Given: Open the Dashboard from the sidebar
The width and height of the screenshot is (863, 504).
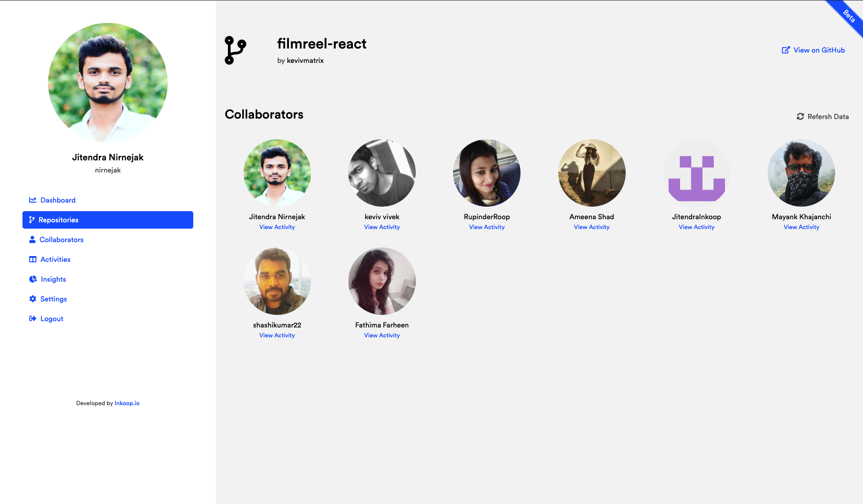Looking at the screenshot, I should 32,200.
